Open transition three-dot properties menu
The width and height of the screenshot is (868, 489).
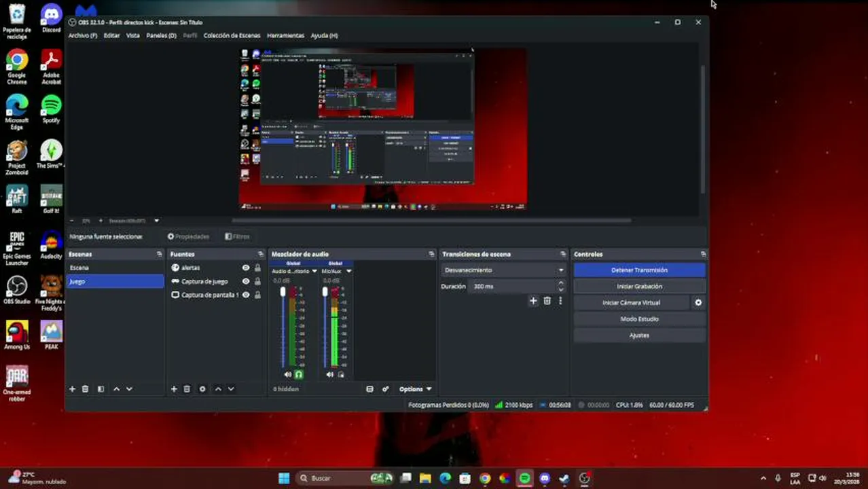pyautogui.click(x=560, y=301)
